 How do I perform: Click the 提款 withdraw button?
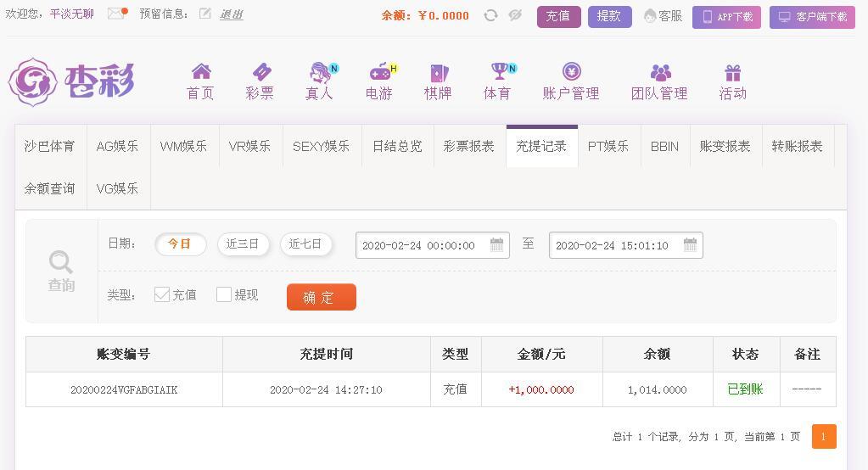point(609,17)
